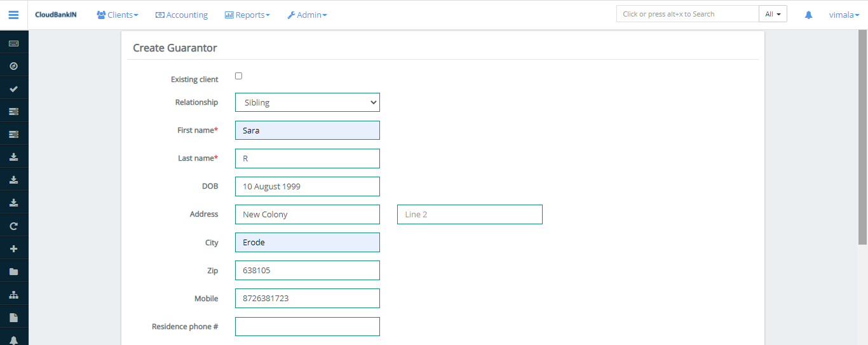868x345 pixels.
Task: Click the checkmark icon in sidebar
Action: coord(13,89)
